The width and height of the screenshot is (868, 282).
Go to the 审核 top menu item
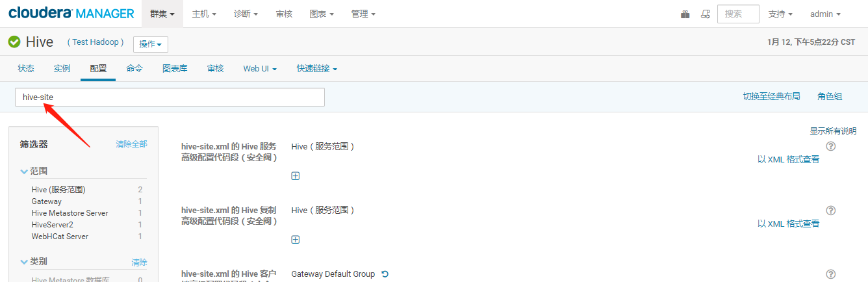pyautogui.click(x=284, y=14)
